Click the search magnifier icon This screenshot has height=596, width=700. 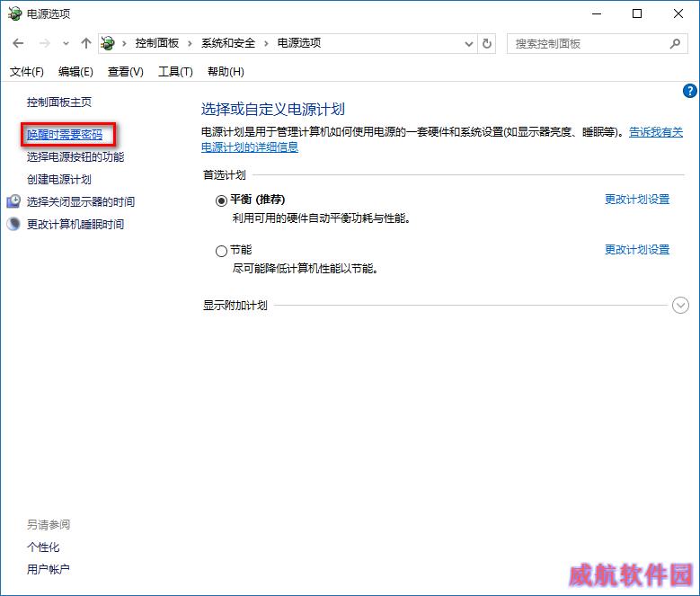(675, 44)
